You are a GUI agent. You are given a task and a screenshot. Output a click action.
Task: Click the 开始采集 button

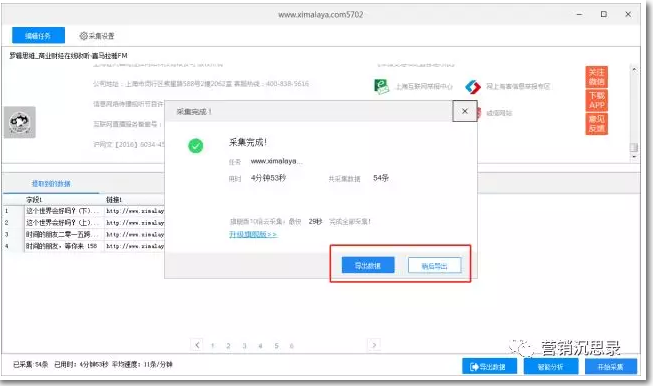611,366
